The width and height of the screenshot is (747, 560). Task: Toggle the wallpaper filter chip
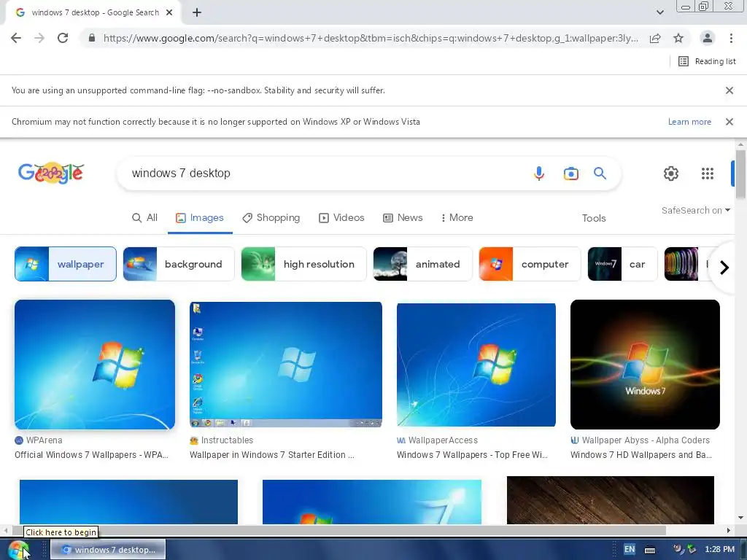66,264
